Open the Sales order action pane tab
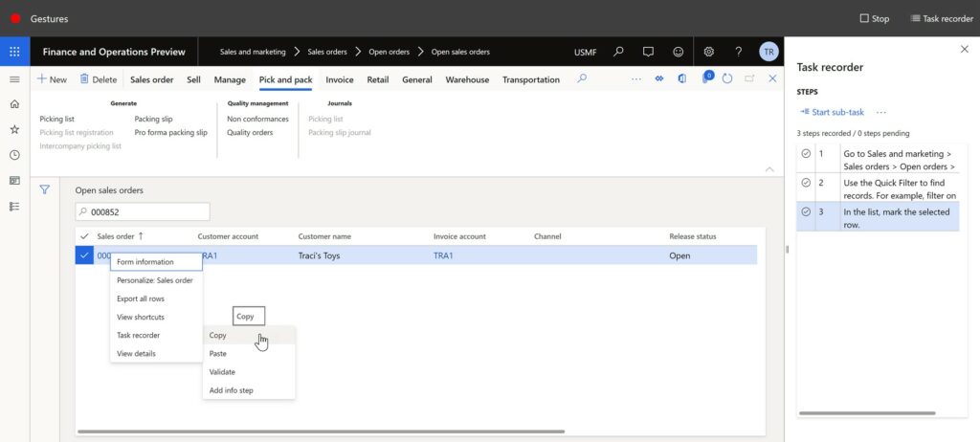 click(152, 79)
